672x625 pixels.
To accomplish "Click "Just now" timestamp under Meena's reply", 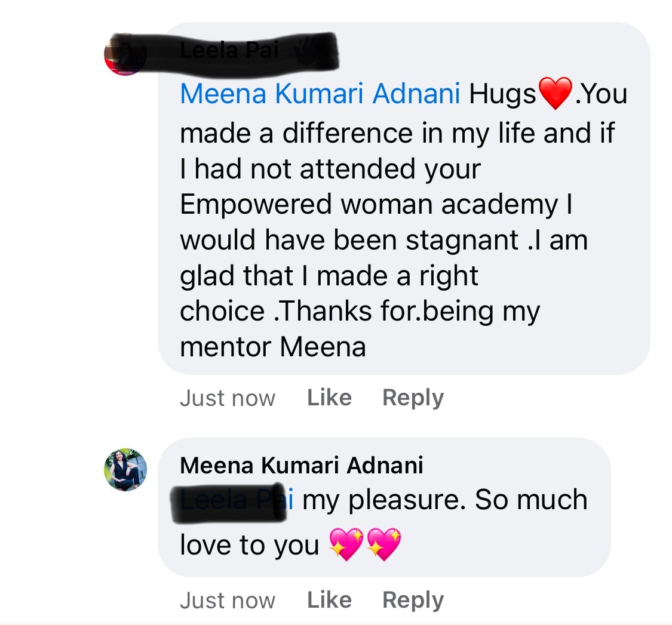I will coord(228,601).
